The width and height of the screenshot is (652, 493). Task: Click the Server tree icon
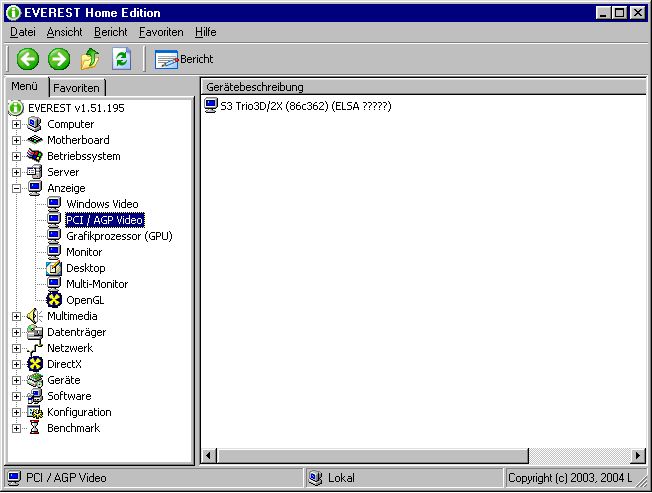tap(35, 172)
